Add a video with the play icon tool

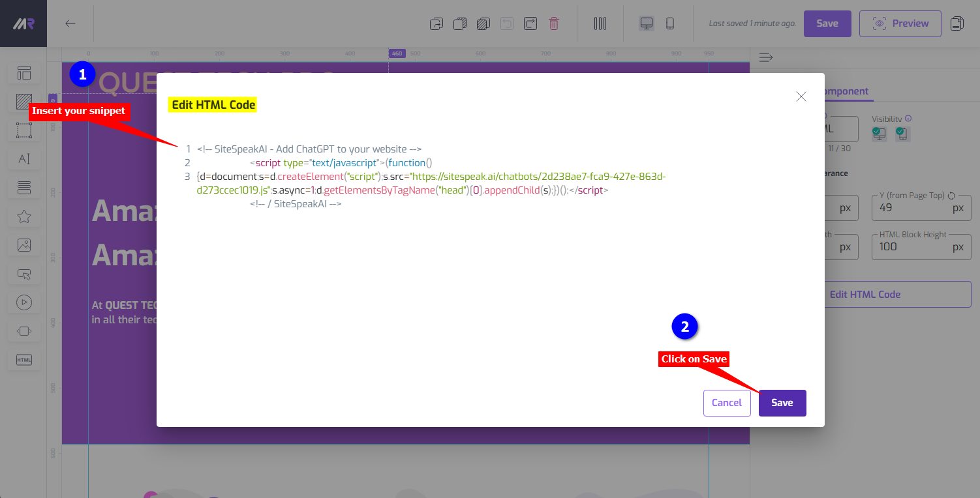[x=24, y=302]
